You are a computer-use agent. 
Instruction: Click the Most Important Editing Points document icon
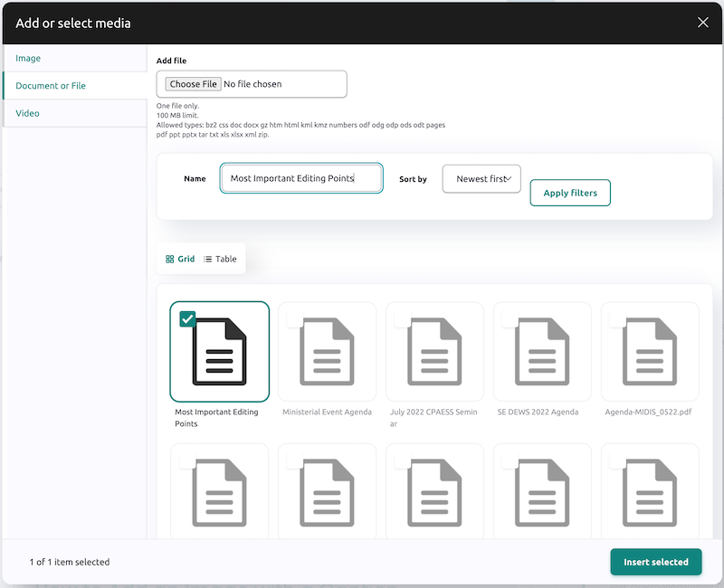click(219, 352)
